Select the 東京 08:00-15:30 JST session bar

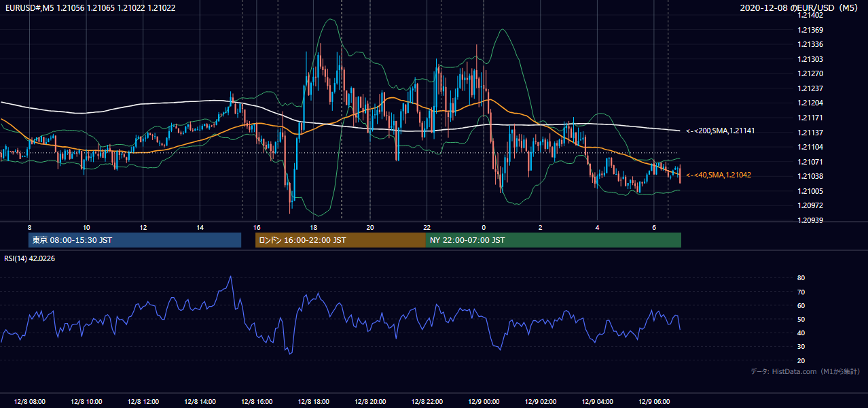tap(135, 240)
